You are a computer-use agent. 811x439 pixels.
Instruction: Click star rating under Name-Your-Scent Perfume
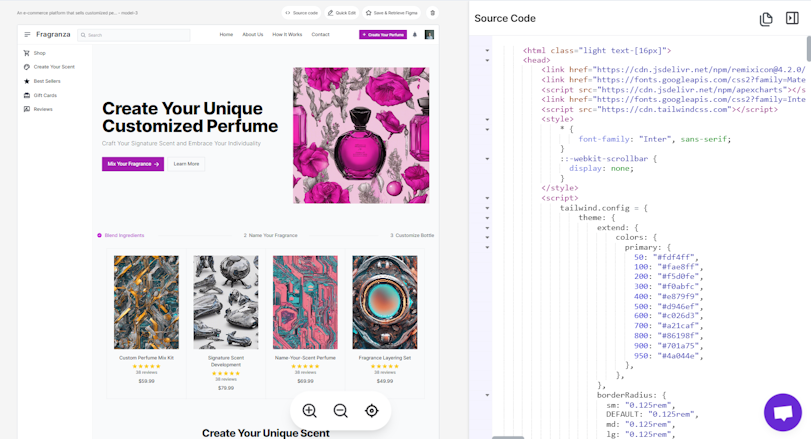tap(305, 366)
